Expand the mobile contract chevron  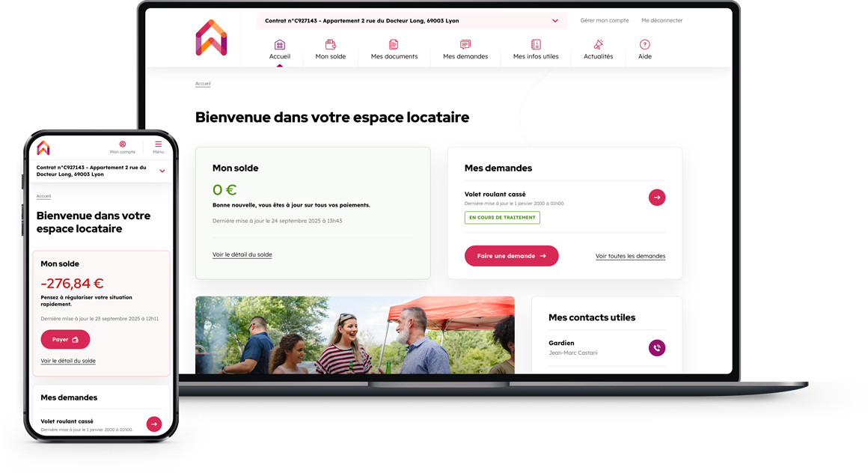tap(162, 171)
